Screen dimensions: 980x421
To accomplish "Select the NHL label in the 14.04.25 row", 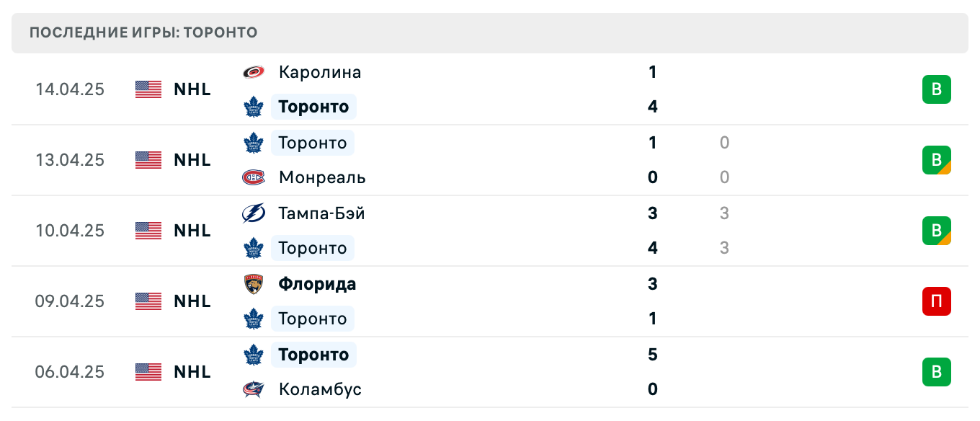I will click(x=192, y=89).
